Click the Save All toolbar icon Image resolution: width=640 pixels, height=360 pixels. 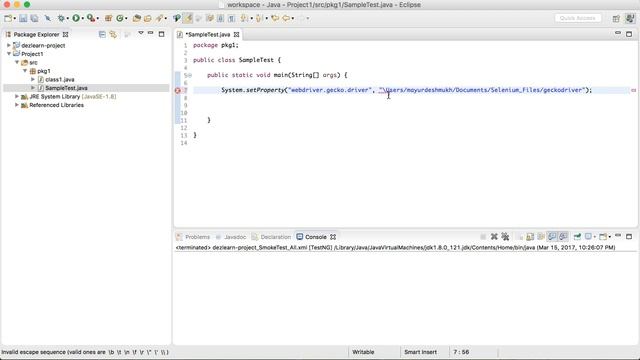click(x=34, y=18)
